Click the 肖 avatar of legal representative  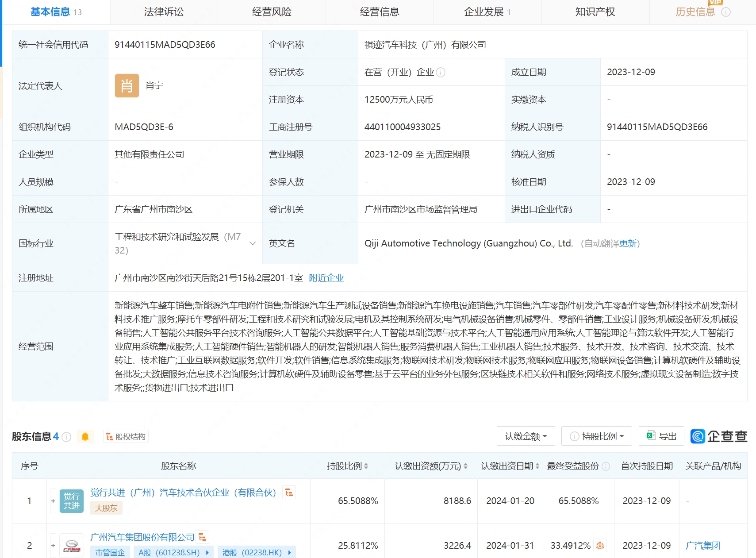point(127,85)
